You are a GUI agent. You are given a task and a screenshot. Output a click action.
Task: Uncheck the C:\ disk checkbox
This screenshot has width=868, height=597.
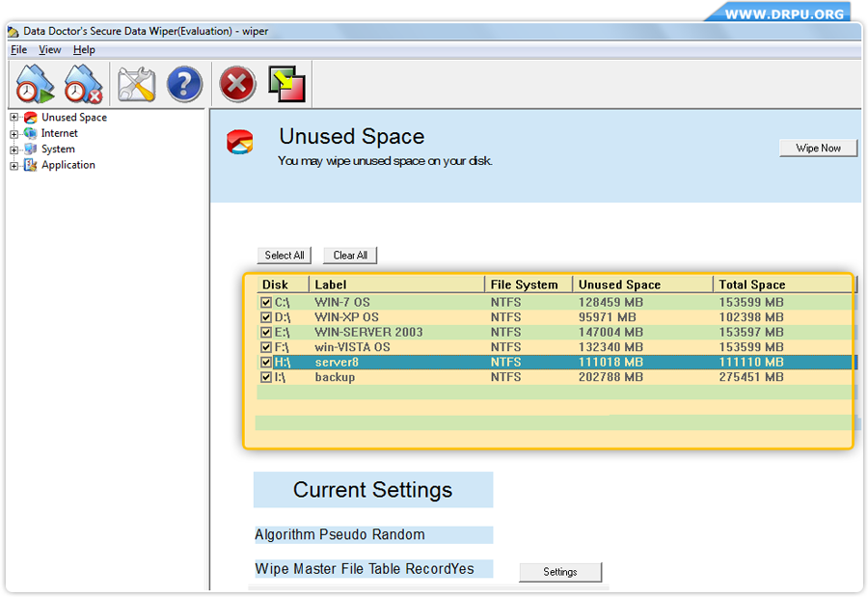266,303
